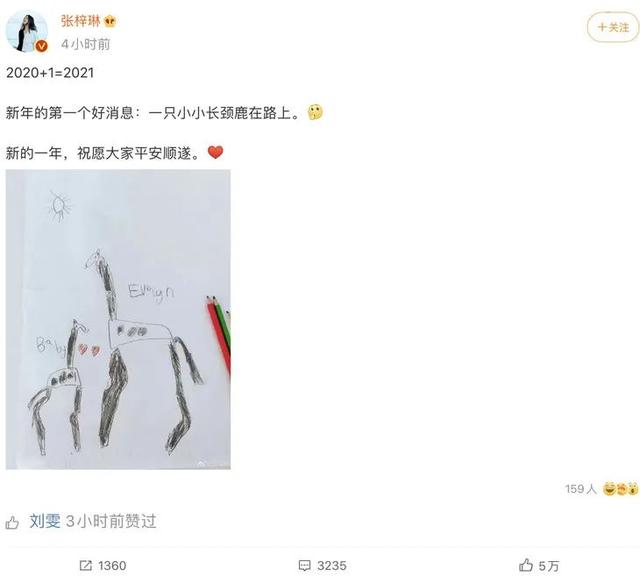Open comments count 3235
The width and height of the screenshot is (640, 583).
click(332, 566)
